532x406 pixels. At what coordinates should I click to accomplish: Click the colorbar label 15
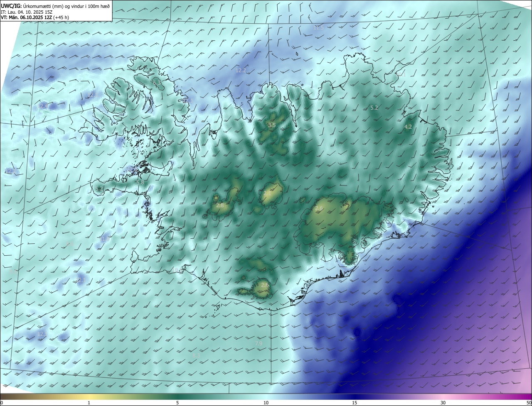[355, 403]
